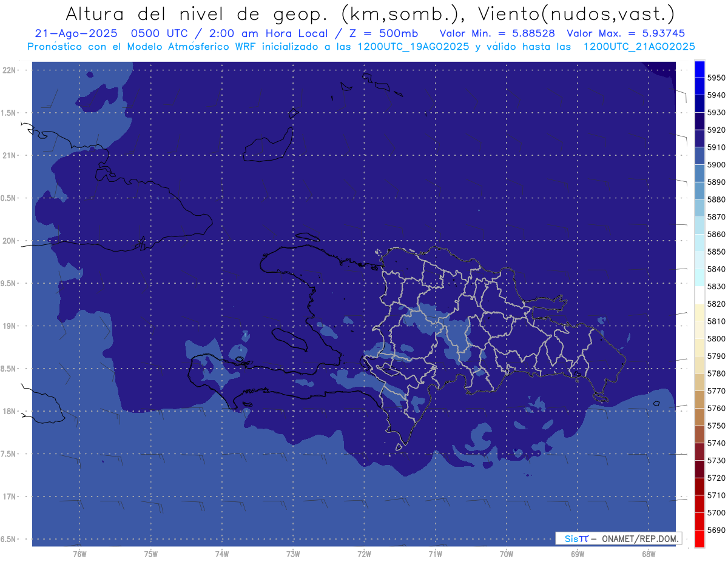Click the '5780' color scale label
Image resolution: width=728 pixels, height=562 pixels.
coord(716,373)
